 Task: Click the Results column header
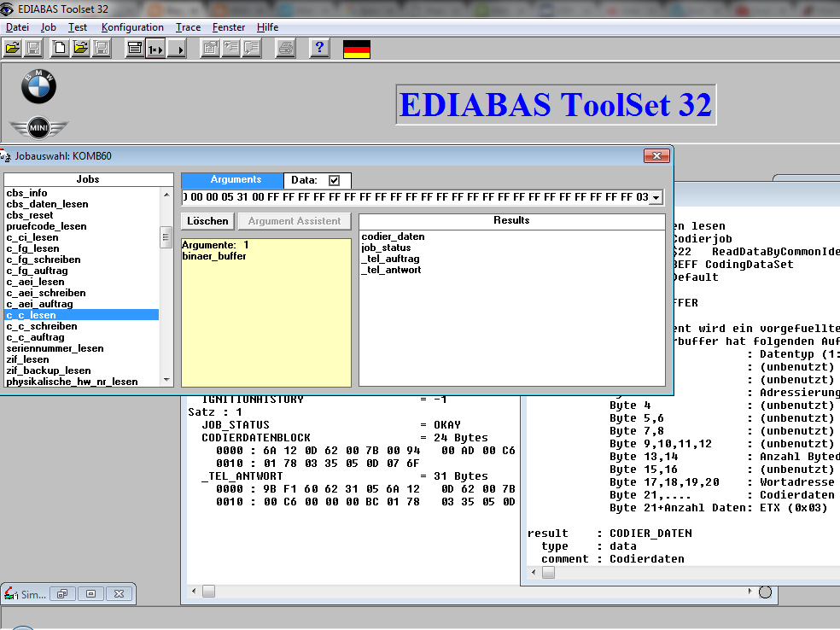click(x=511, y=220)
